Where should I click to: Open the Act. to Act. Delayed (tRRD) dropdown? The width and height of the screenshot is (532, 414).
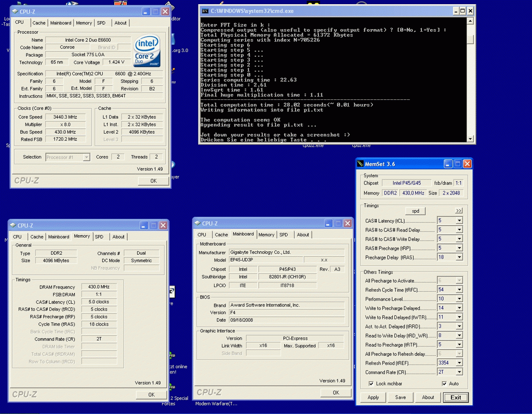pos(459,327)
